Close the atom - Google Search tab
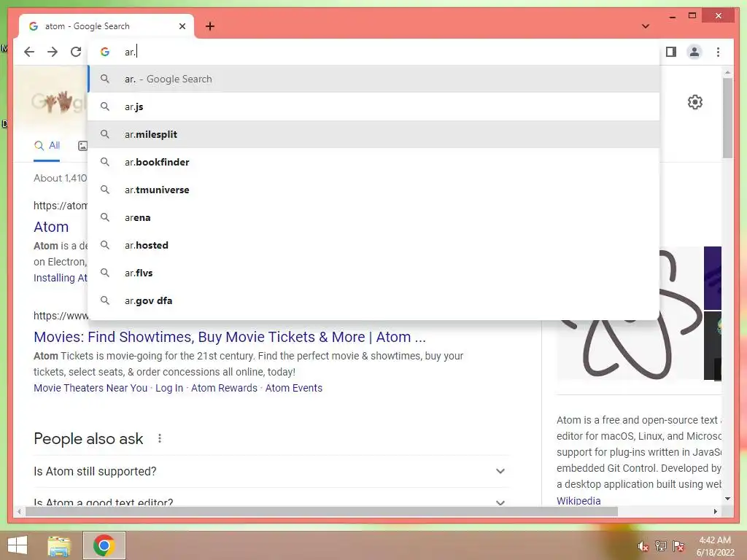This screenshot has height=560, width=747. coord(182,26)
